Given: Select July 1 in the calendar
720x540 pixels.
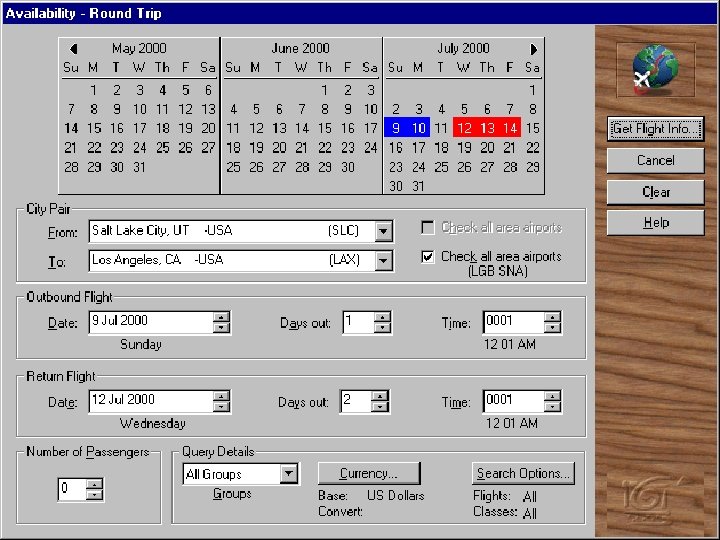Looking at the screenshot, I should [x=533, y=90].
